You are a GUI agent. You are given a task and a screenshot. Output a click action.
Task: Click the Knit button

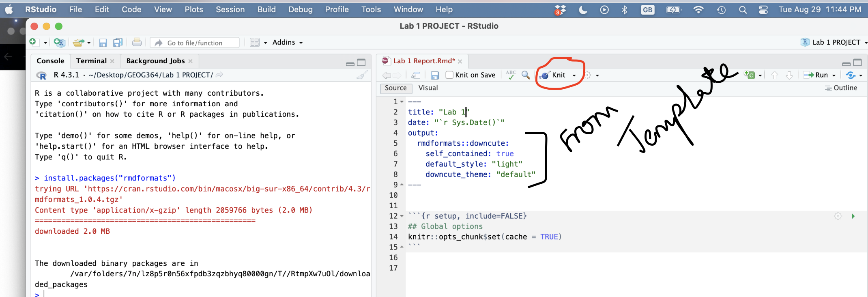(x=554, y=75)
